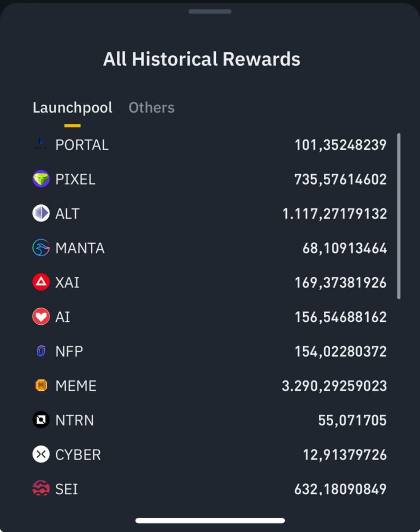Click the rewards list vertical scrollbar
Image resolution: width=420 pixels, height=532 pixels.
pyautogui.click(x=399, y=216)
